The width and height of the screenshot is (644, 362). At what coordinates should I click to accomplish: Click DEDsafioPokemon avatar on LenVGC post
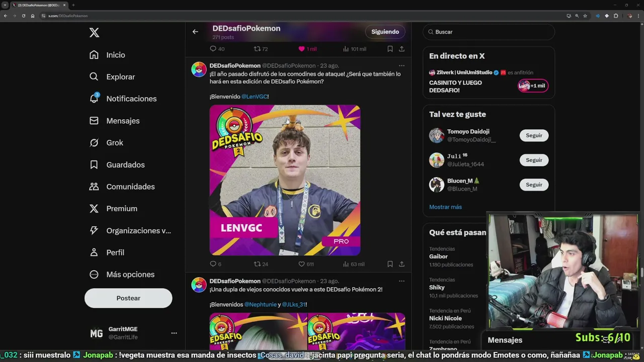pos(199,69)
